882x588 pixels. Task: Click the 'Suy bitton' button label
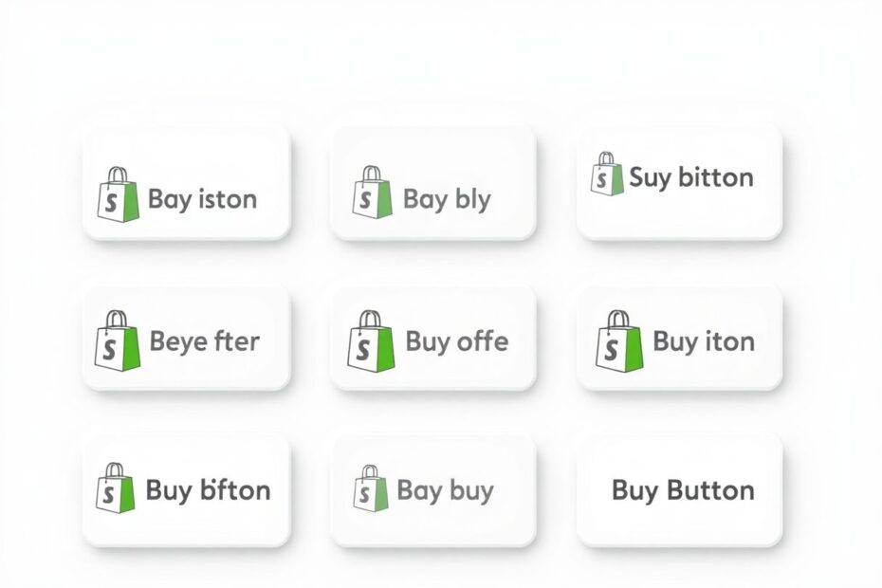[x=691, y=177]
